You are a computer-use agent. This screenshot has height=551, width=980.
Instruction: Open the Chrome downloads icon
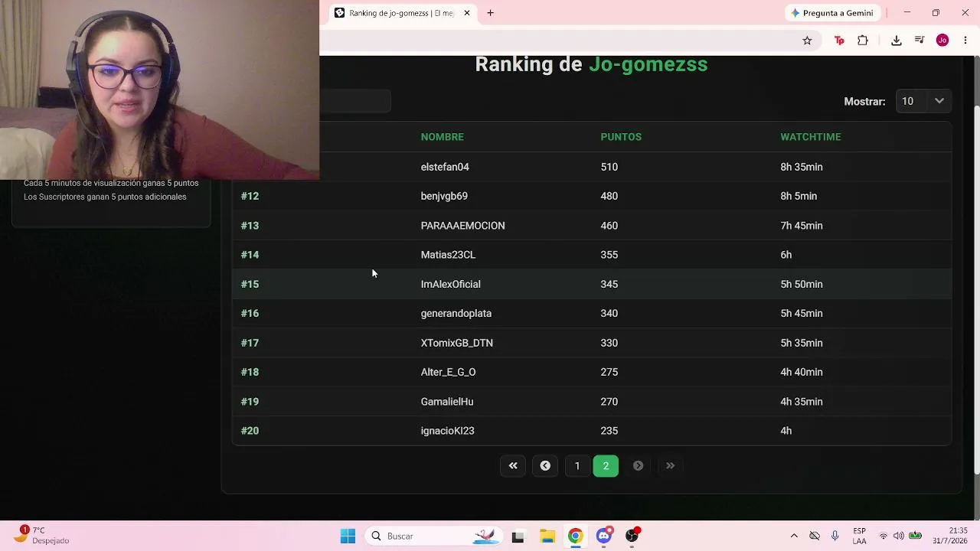click(897, 41)
